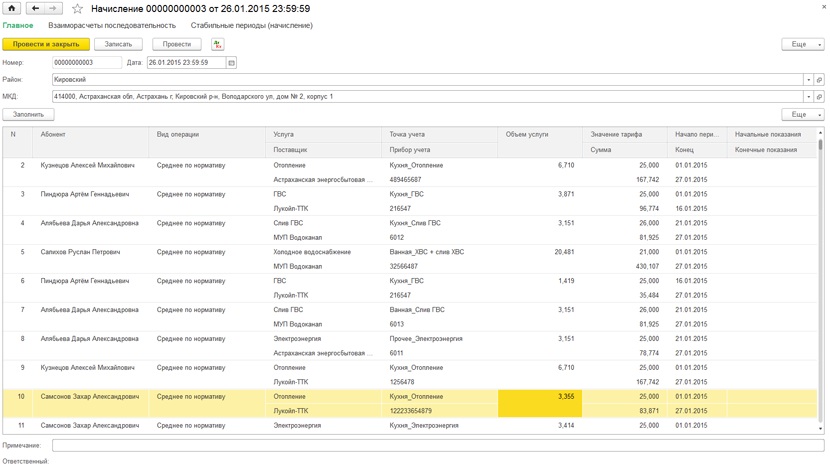Screen dimensions: 830x470
Task: Open Стабильные периоды (начисление) tab
Action: (x=251, y=25)
